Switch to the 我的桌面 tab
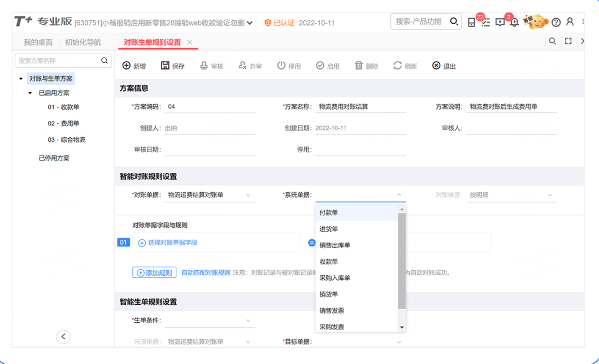This screenshot has height=364, width=599. (38, 42)
